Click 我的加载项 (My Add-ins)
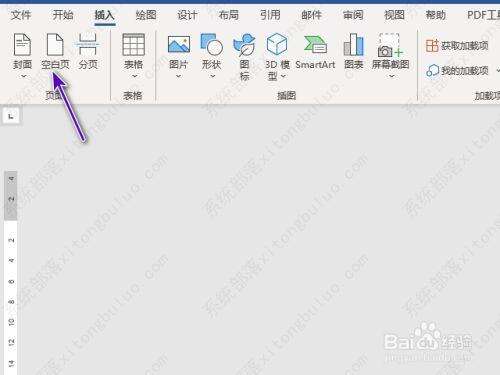500x375 pixels. [x=457, y=71]
